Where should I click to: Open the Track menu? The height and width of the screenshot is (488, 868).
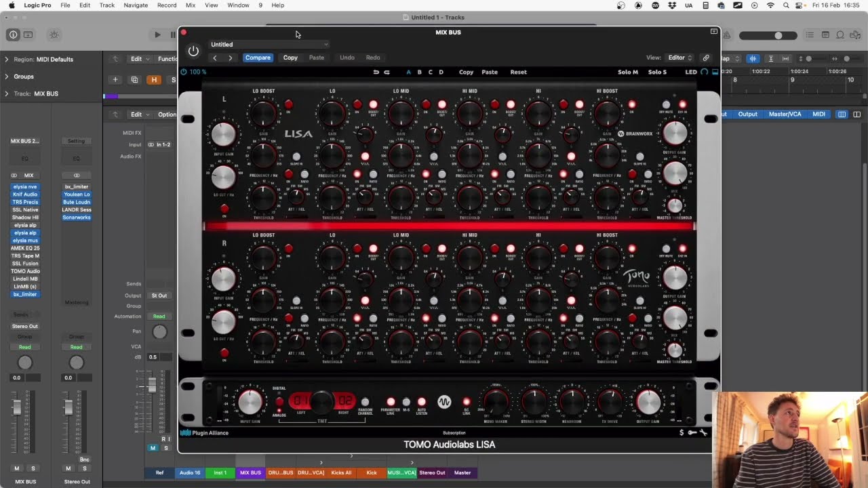pyautogui.click(x=107, y=5)
